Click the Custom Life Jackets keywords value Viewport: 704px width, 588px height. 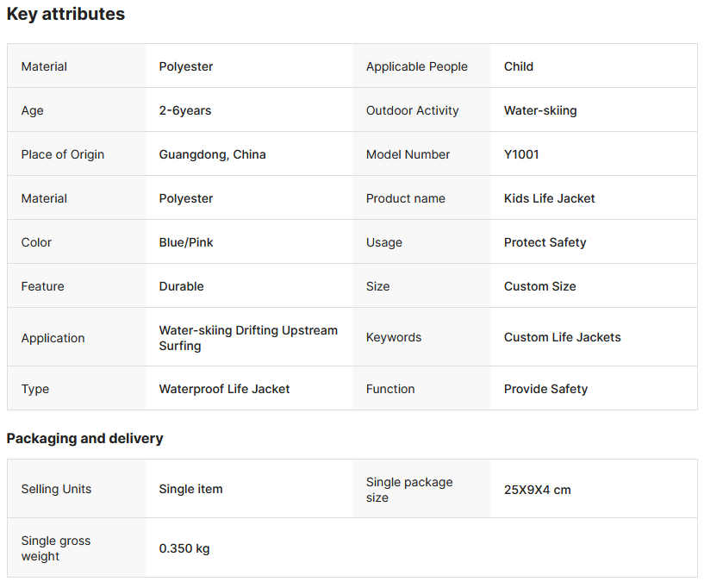[562, 337]
